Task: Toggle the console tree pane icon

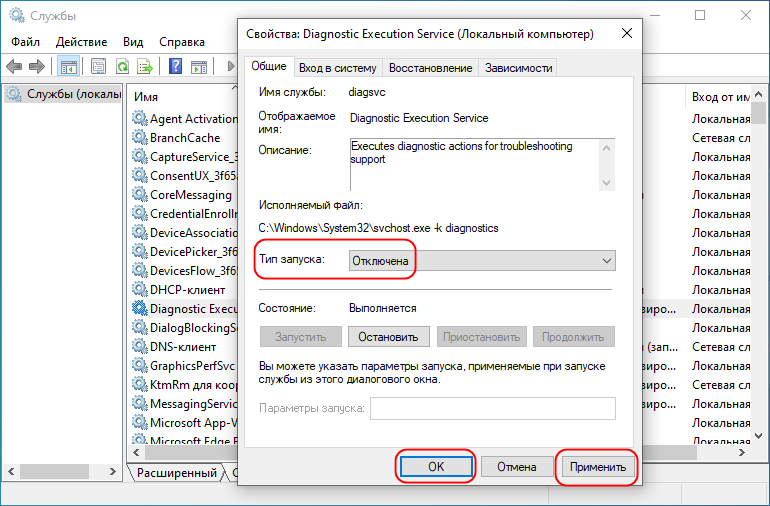Action: click(68, 66)
